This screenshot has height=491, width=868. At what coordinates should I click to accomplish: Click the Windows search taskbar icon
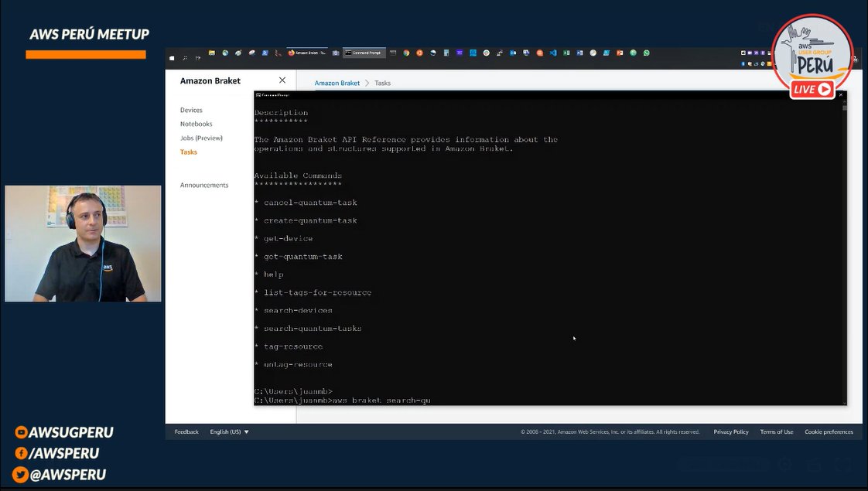click(x=185, y=57)
